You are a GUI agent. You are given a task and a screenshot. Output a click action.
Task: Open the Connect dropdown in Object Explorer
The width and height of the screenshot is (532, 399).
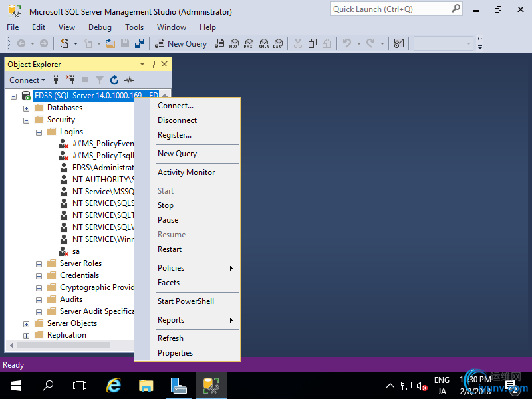[x=27, y=80]
